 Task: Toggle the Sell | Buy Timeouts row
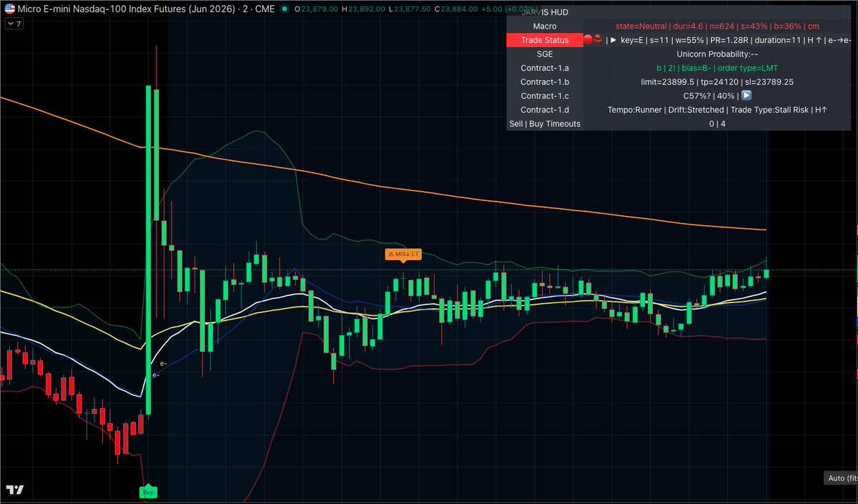coord(544,123)
